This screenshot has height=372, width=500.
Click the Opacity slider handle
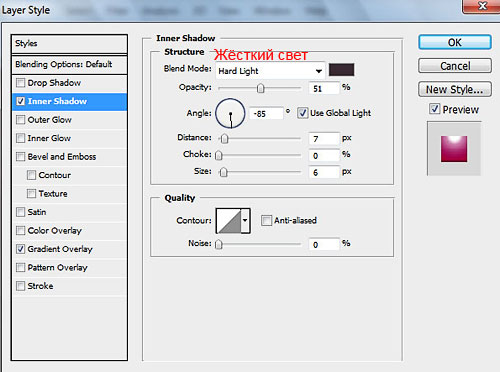point(261,88)
